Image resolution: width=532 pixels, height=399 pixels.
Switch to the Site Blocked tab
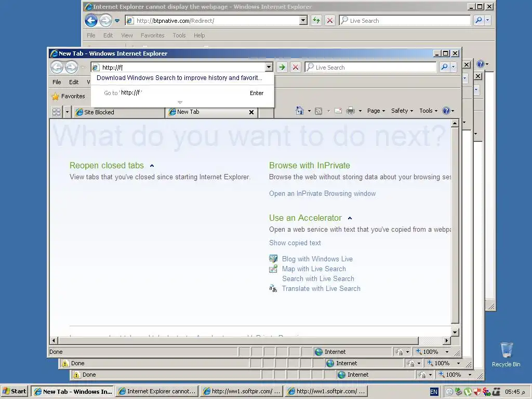[118, 112]
